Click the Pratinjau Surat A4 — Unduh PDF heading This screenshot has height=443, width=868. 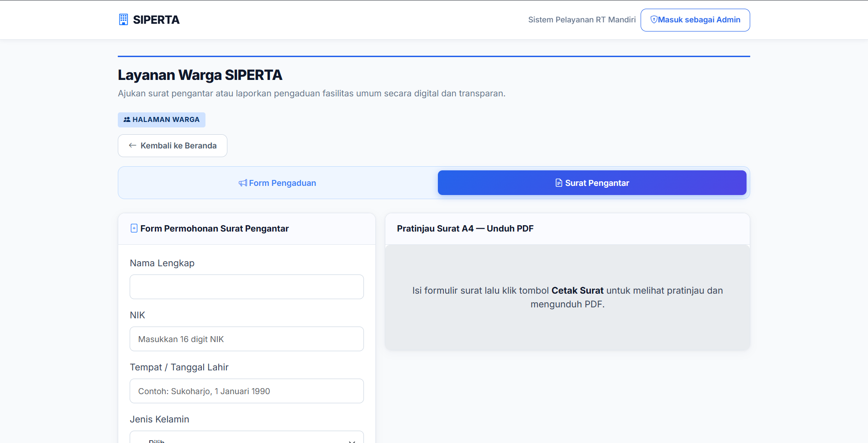tap(465, 228)
